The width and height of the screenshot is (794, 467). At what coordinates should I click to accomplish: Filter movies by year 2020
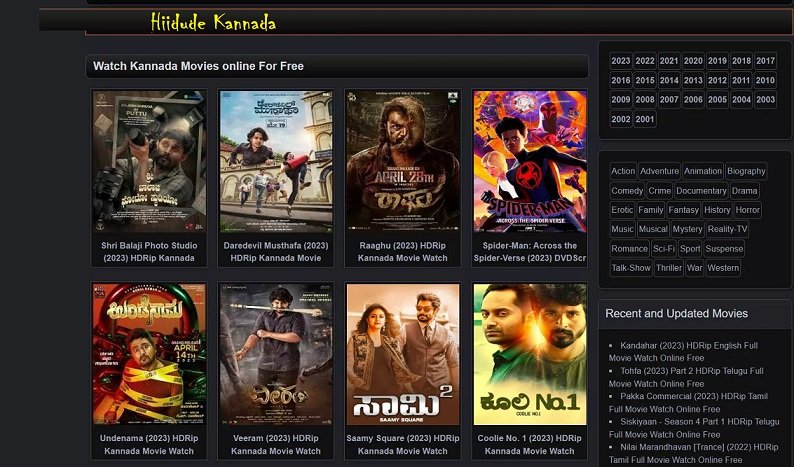coord(693,61)
